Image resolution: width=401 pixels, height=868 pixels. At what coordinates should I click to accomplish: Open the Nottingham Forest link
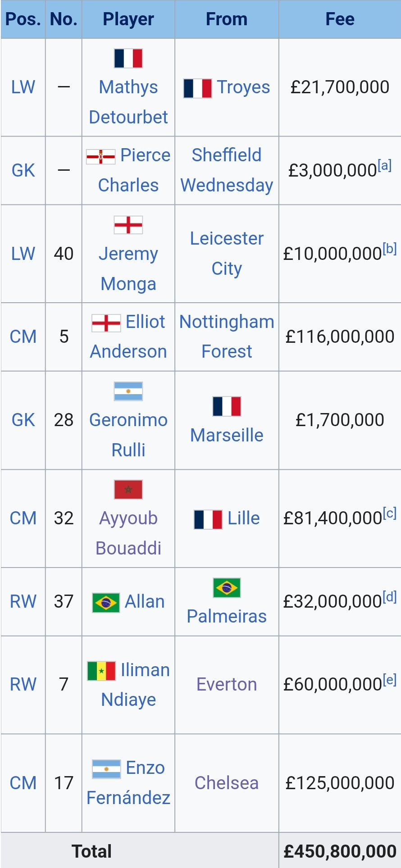227,336
